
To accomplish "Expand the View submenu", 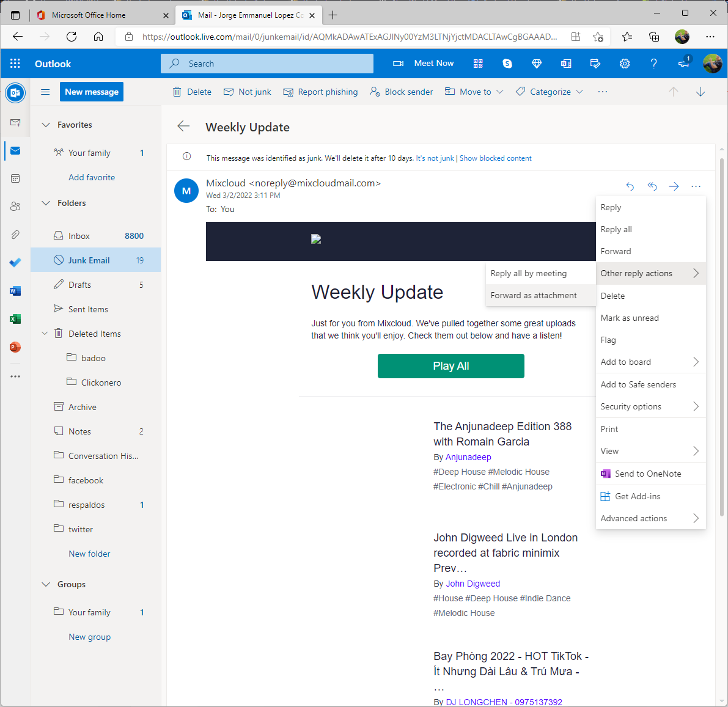I will click(x=651, y=451).
